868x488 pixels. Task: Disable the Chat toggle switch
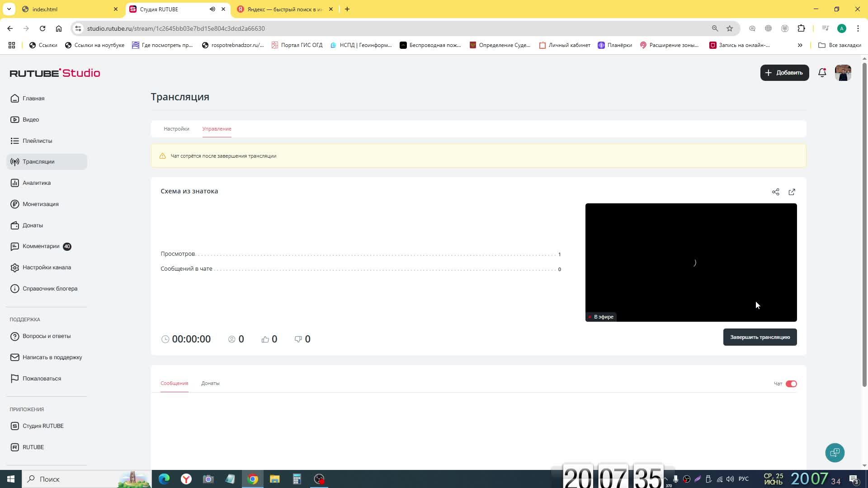pyautogui.click(x=791, y=384)
